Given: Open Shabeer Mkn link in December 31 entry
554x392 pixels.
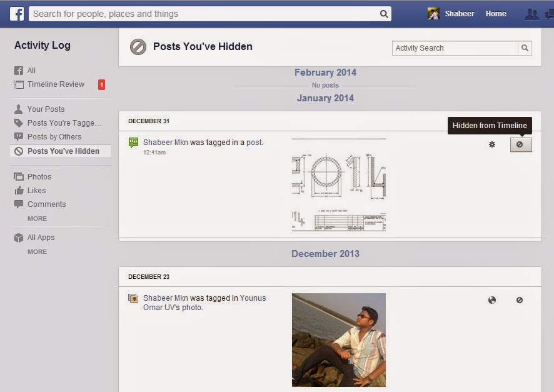Looking at the screenshot, I should pyautogui.click(x=165, y=143).
